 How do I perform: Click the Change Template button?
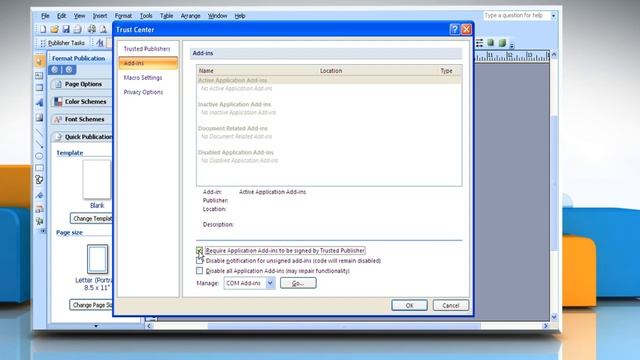coord(91,218)
